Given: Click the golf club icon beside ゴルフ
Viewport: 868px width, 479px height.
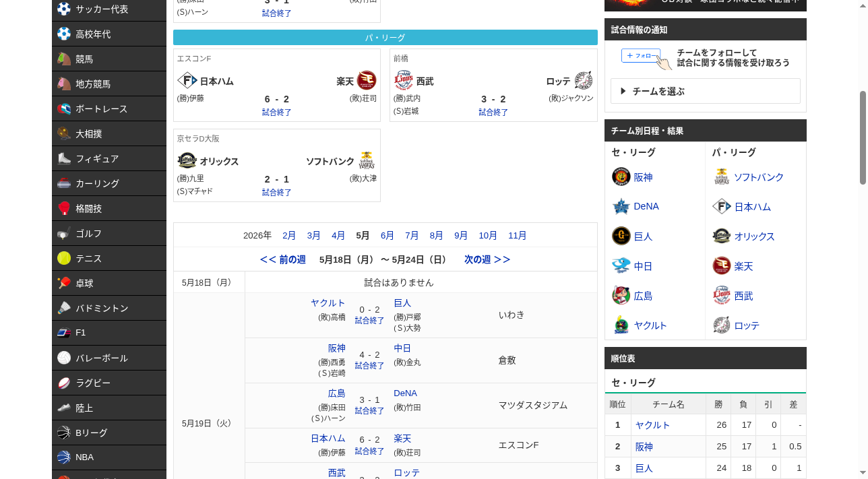Looking at the screenshot, I should pos(64,233).
